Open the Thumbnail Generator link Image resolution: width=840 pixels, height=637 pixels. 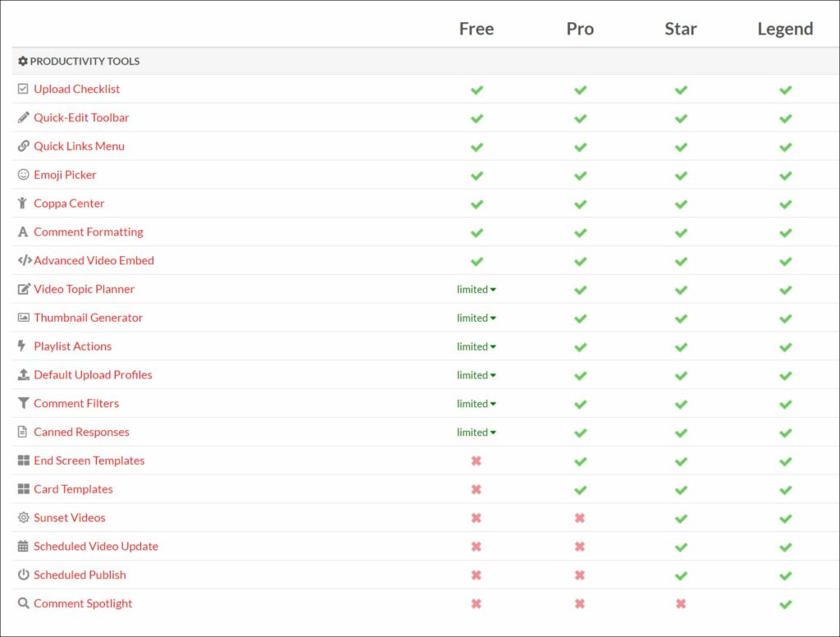click(x=88, y=318)
